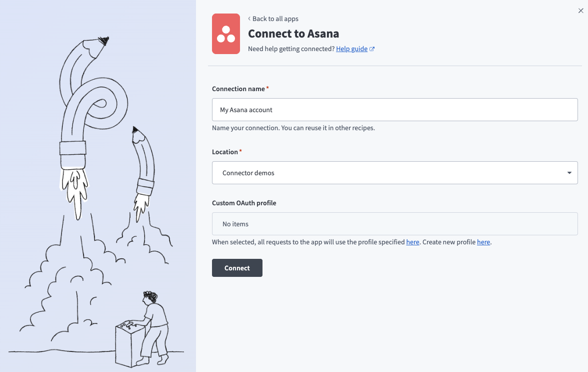Click the Custom OAuth profile label
This screenshot has height=372, width=588.
point(244,203)
